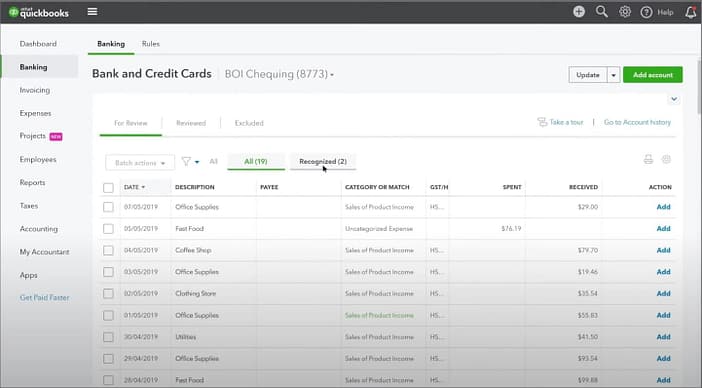Open Invoicing in sidebar
702x388 pixels.
point(34,90)
